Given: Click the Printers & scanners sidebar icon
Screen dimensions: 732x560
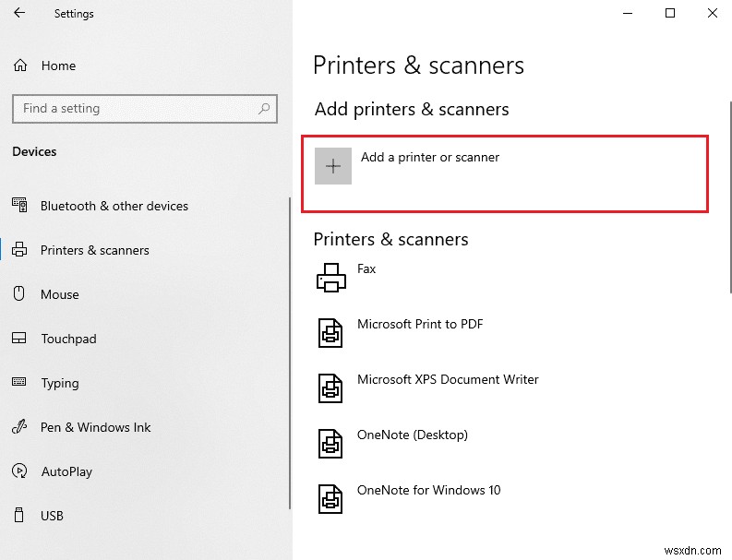Looking at the screenshot, I should click(19, 250).
